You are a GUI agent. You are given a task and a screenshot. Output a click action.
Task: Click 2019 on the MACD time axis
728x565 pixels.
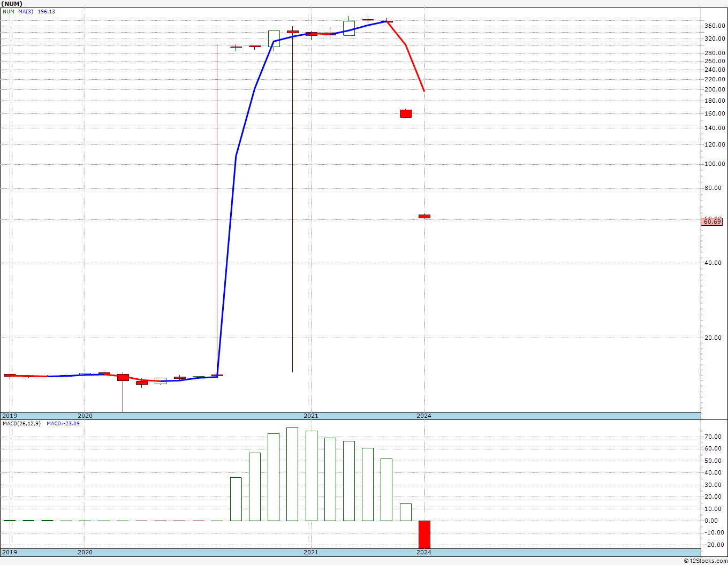(10, 552)
